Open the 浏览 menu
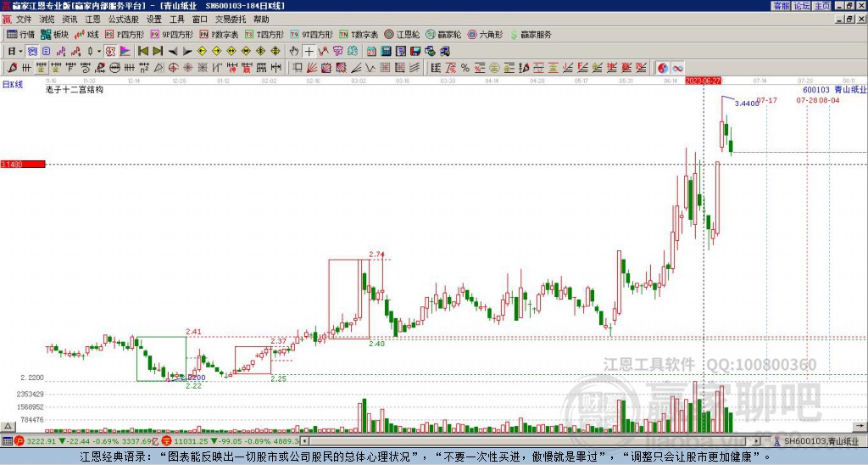The width and height of the screenshot is (868, 465). click(47, 20)
